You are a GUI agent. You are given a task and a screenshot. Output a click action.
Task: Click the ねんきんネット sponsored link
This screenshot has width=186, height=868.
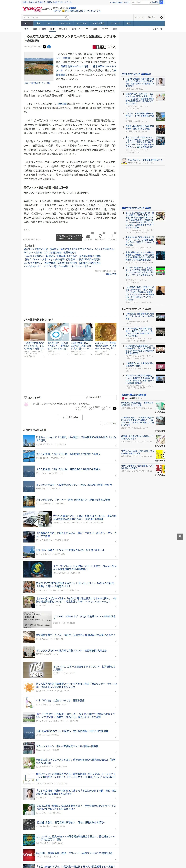point(145,160)
